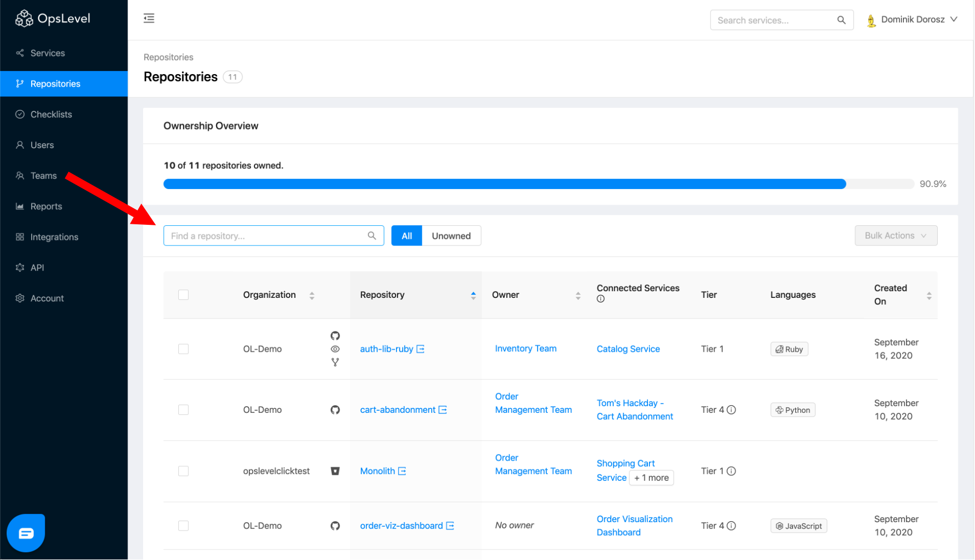This screenshot has width=975, height=560.
Task: Sort by Repository column arrows
Action: click(x=473, y=296)
